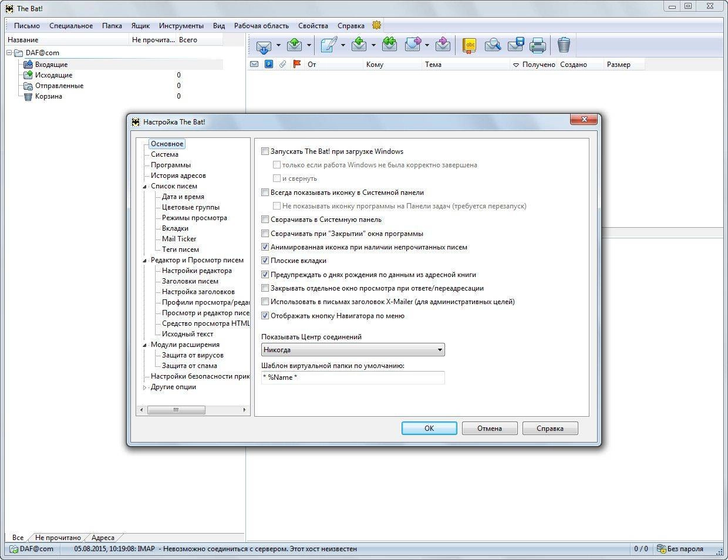Open the Специальное menu
Screen dimensions: 728x560
[71, 26]
